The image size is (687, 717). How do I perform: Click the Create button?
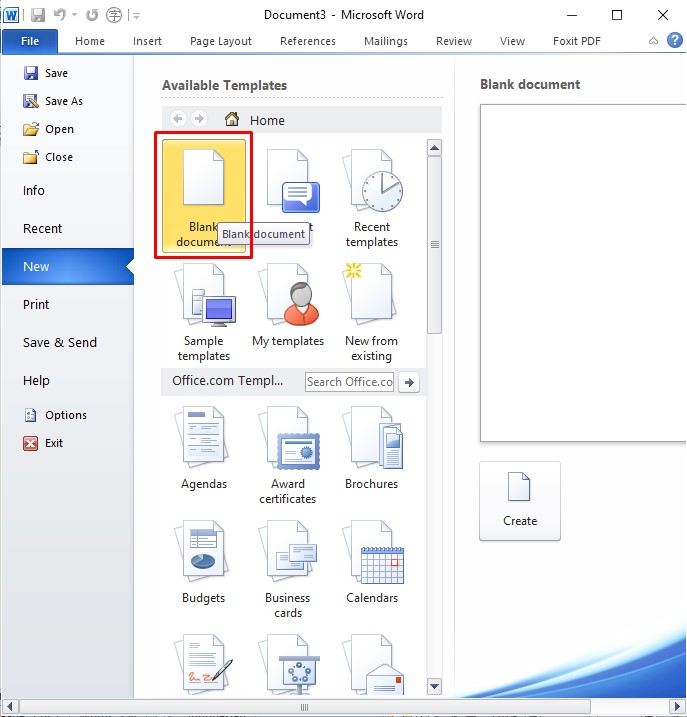[x=520, y=501]
